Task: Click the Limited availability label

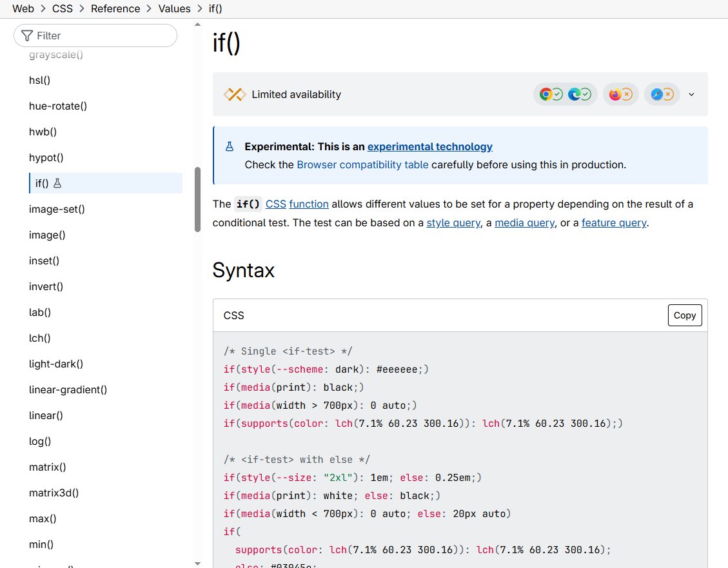Action: coord(296,94)
